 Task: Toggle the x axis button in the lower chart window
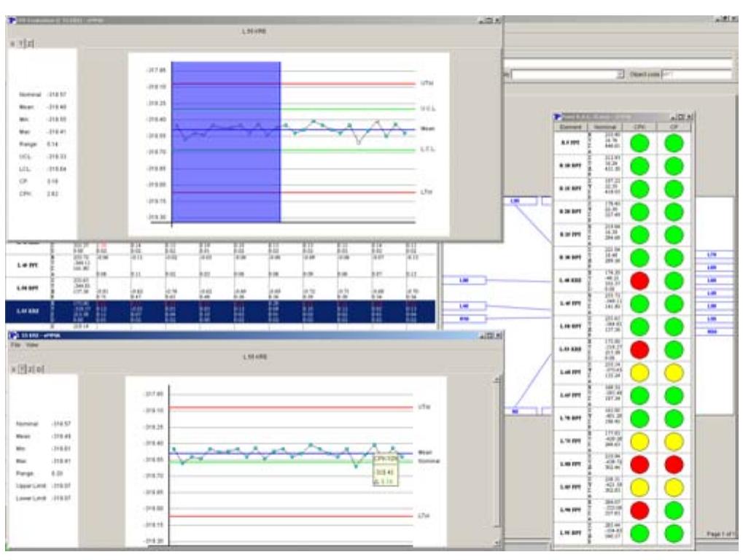pos(13,369)
